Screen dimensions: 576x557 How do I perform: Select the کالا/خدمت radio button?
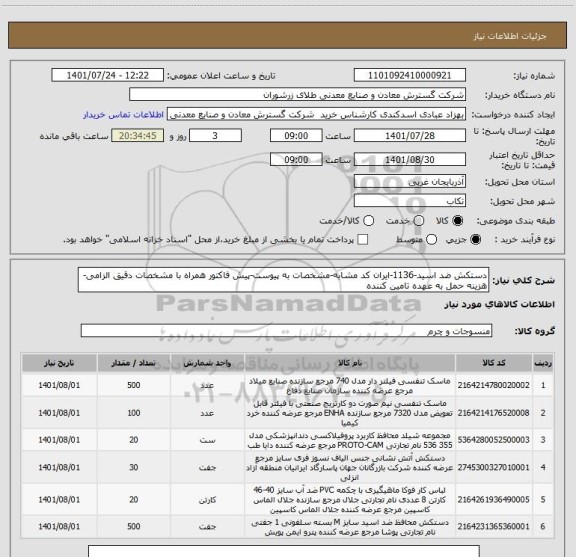(368, 221)
